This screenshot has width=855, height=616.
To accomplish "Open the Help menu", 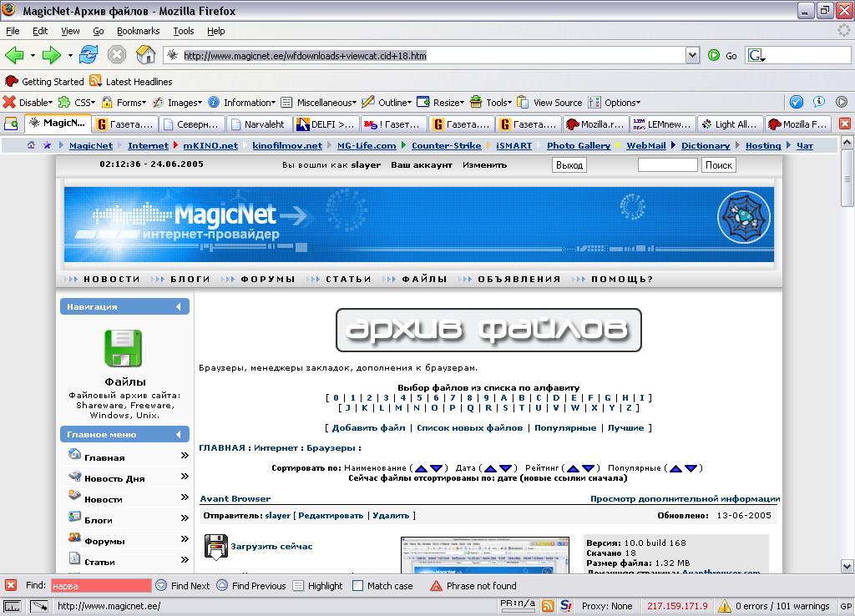I will pyautogui.click(x=216, y=31).
